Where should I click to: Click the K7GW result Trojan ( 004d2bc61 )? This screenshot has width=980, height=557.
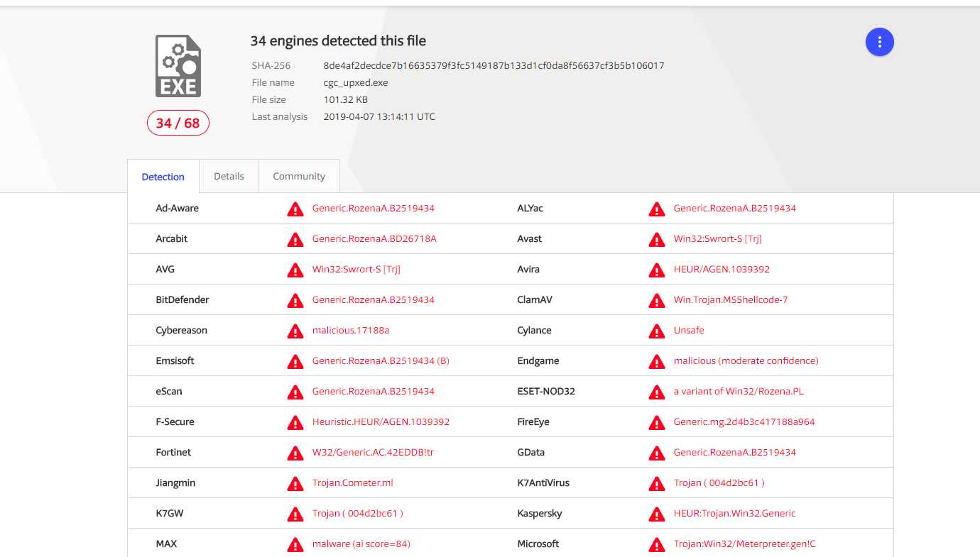click(x=358, y=513)
